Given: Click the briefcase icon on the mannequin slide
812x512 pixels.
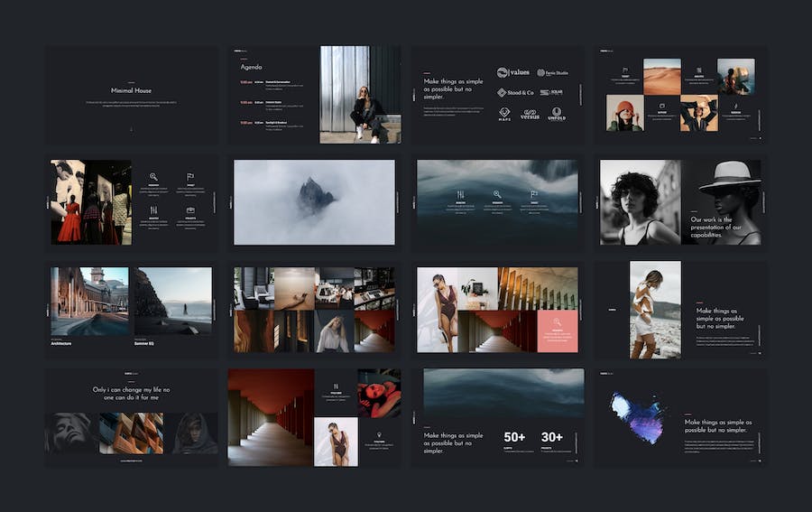Looking at the screenshot, I should (x=190, y=210).
